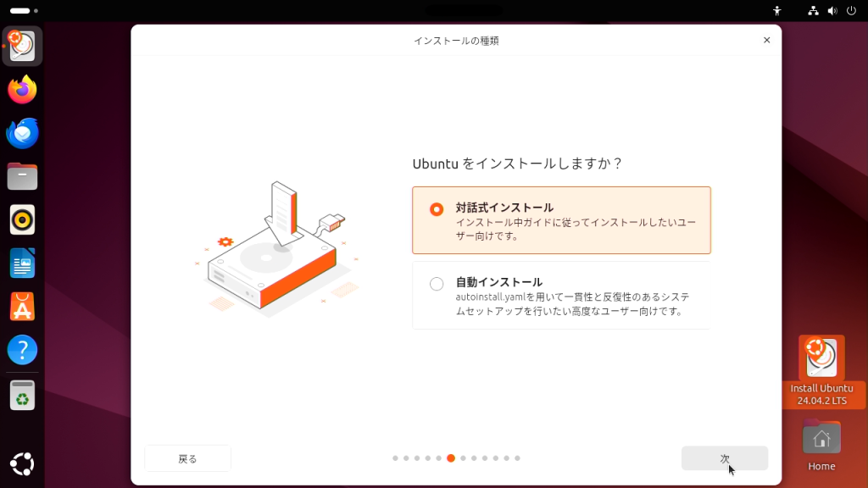Open the network status icon
This screenshot has height=488, width=868.
[813, 10]
